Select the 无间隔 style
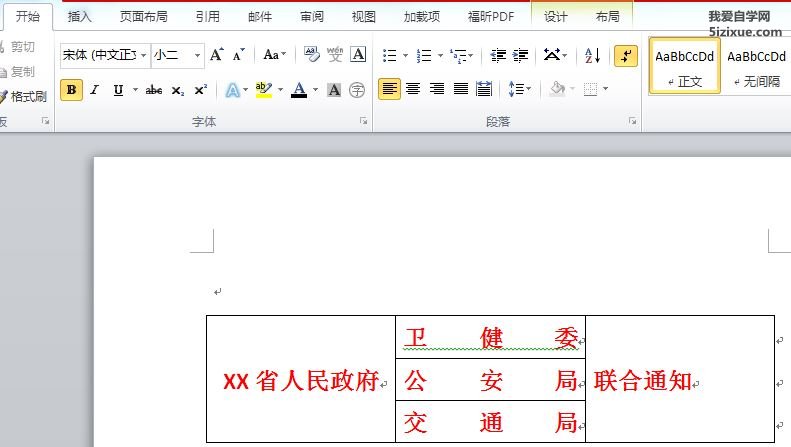 [x=756, y=66]
